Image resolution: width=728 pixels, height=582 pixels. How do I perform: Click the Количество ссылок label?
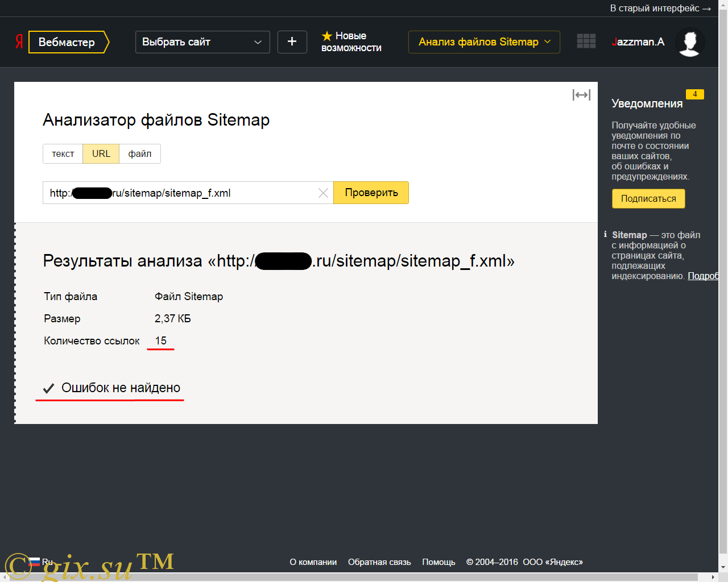[x=92, y=341]
